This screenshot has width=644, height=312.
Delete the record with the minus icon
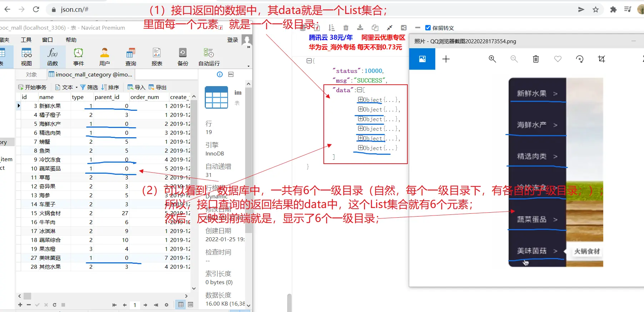coord(29,305)
